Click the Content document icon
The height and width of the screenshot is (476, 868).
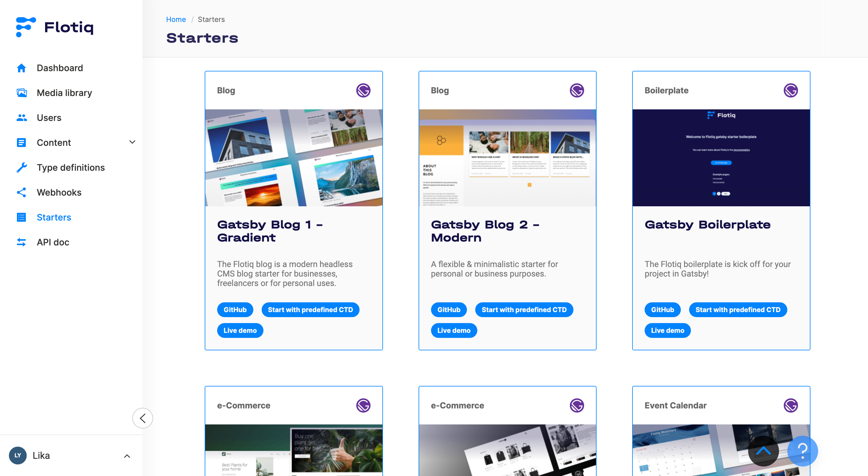coord(21,143)
